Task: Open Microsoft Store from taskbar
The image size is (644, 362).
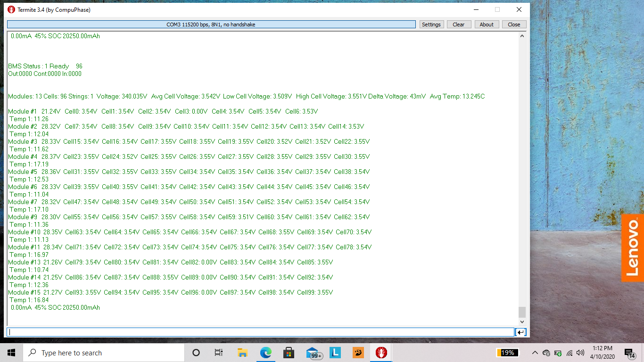Action: coord(289,353)
